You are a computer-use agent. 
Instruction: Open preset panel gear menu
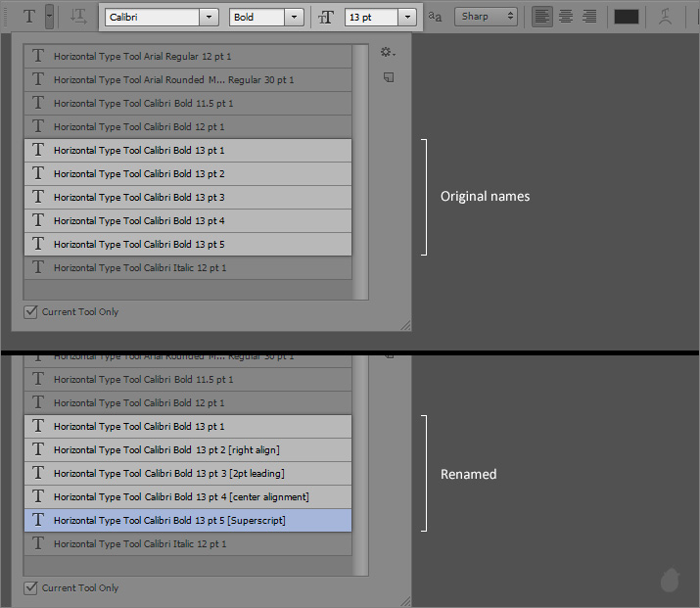click(388, 53)
